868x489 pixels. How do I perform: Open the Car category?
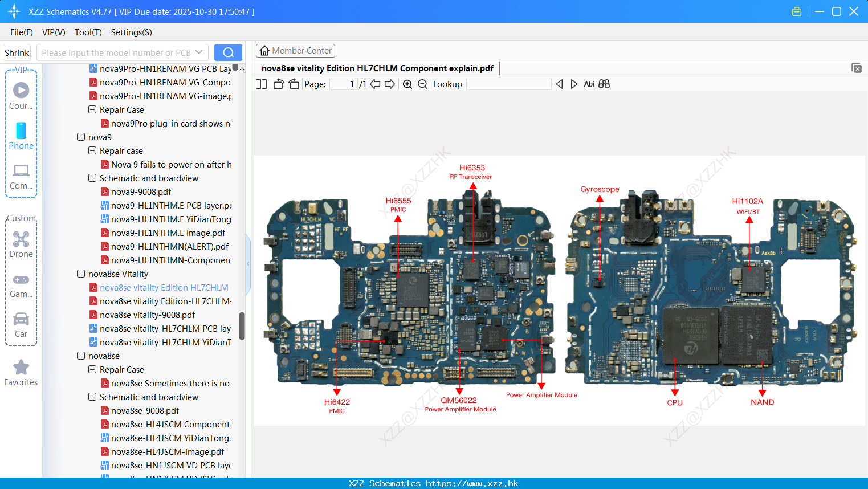[x=21, y=324]
